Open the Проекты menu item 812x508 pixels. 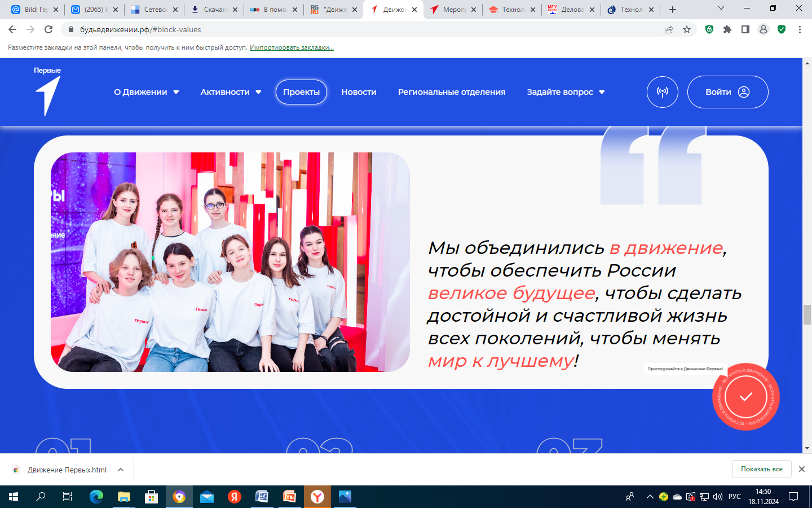point(301,92)
